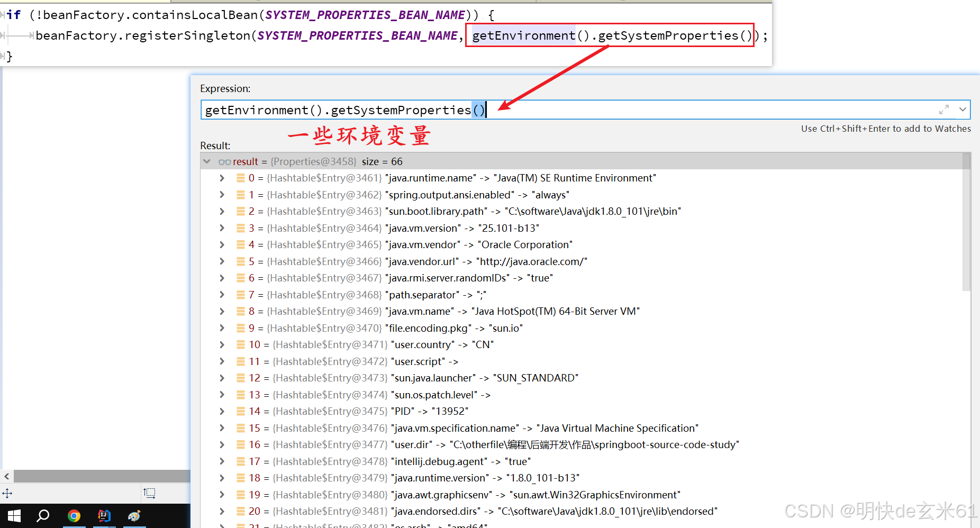Image resolution: width=980 pixels, height=528 pixels.
Task: Expand entry 20 java.endorsed.dirs
Action: 222,512
